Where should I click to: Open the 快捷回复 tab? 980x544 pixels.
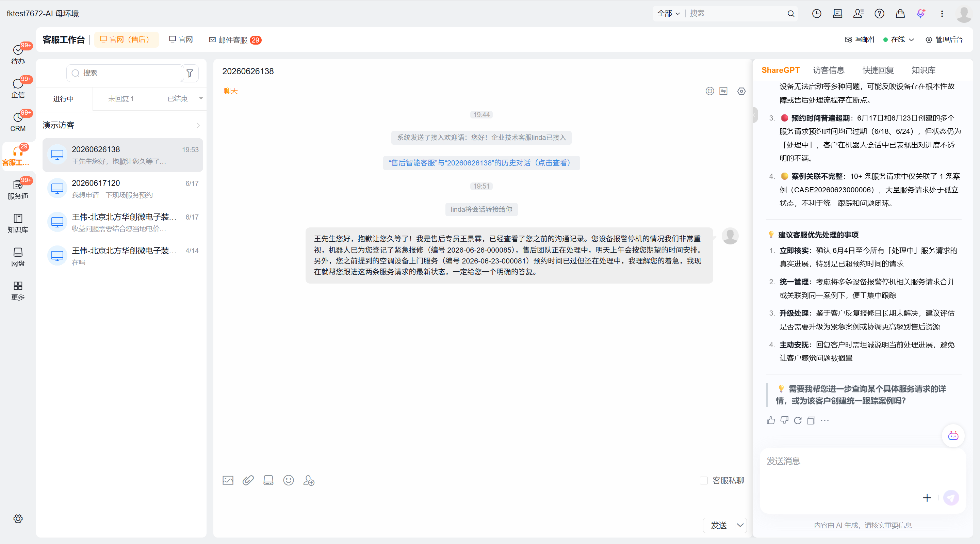[x=878, y=70]
